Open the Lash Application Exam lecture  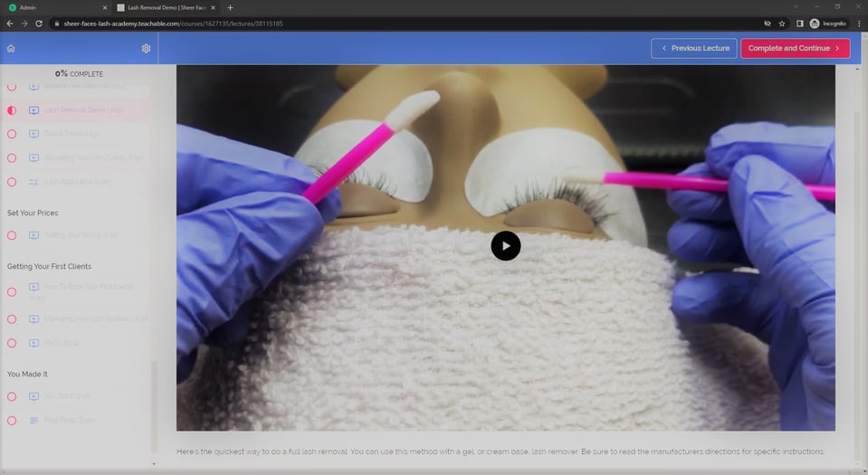click(x=78, y=182)
